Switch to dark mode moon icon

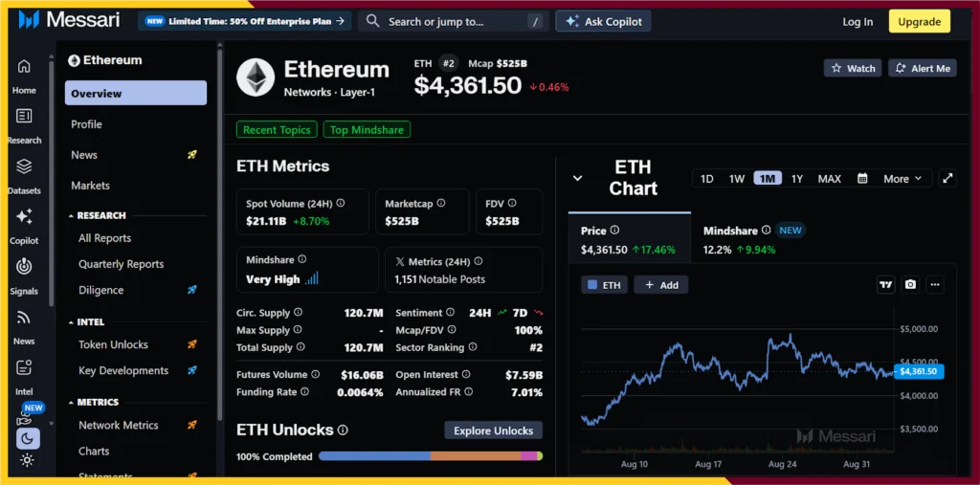pos(27,439)
